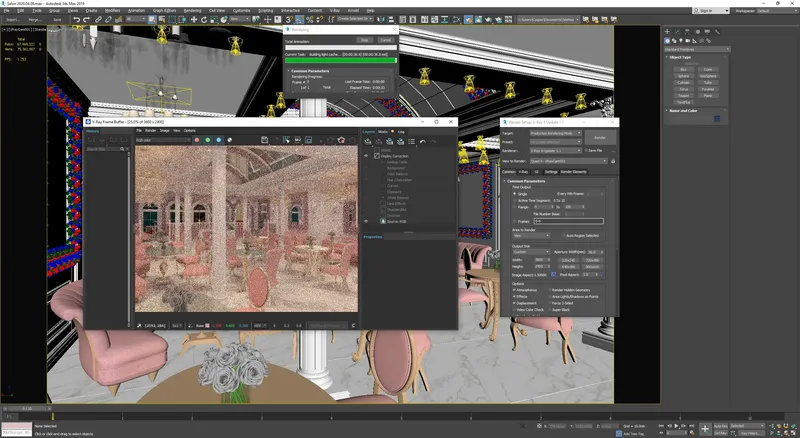Select the Range radio button in Render Setup

(514, 207)
